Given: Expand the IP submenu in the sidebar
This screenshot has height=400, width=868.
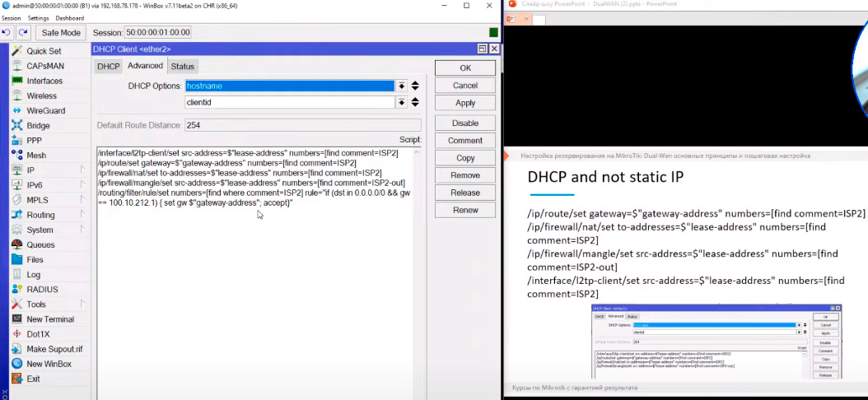Looking at the screenshot, I should (30, 170).
